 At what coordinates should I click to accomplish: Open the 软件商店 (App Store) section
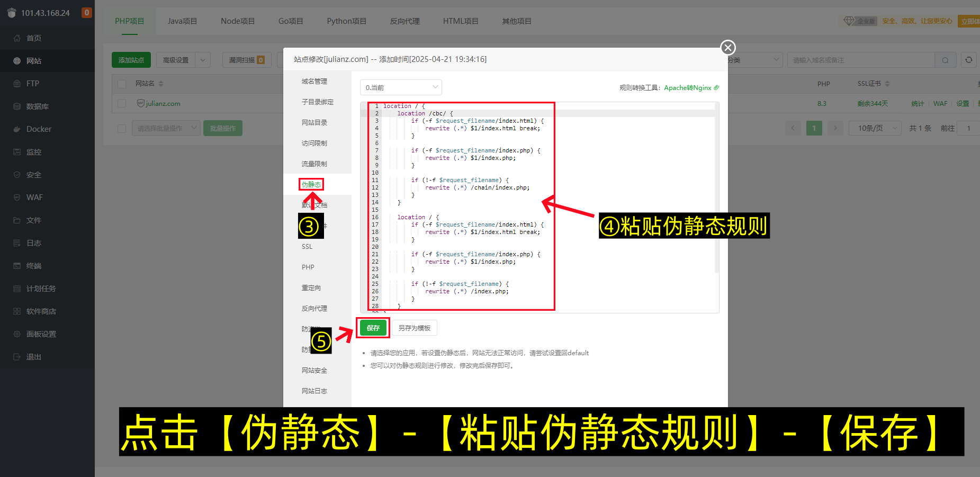pyautogui.click(x=41, y=311)
